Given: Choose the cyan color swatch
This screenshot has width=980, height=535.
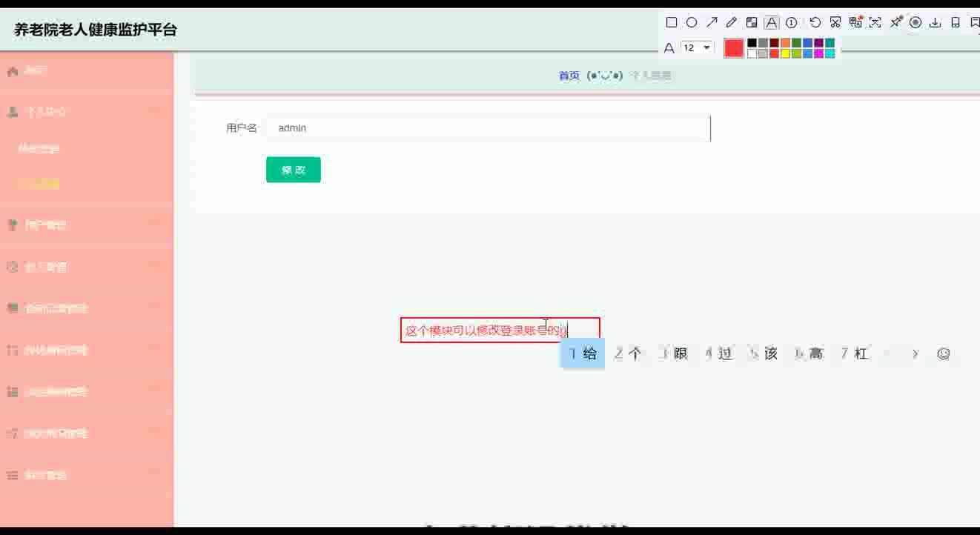Looking at the screenshot, I should pos(830,53).
